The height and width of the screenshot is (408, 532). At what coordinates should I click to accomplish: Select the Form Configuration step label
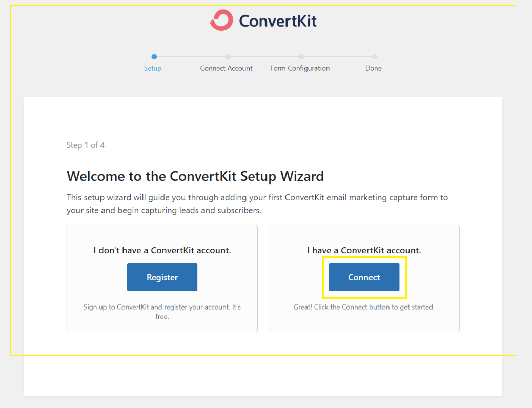300,68
